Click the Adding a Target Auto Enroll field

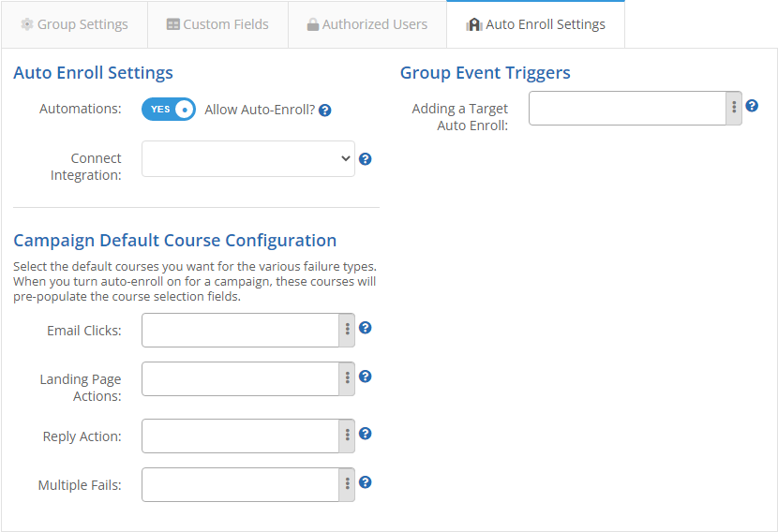tap(627, 108)
